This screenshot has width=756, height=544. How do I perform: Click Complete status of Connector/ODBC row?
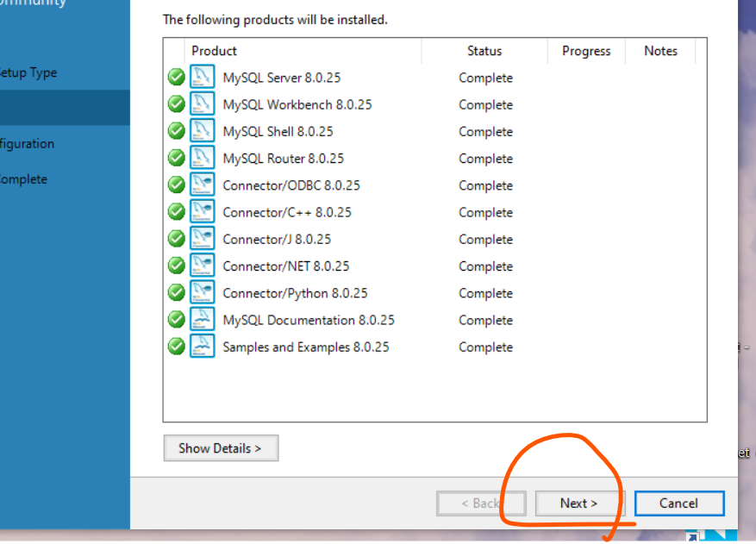485,186
